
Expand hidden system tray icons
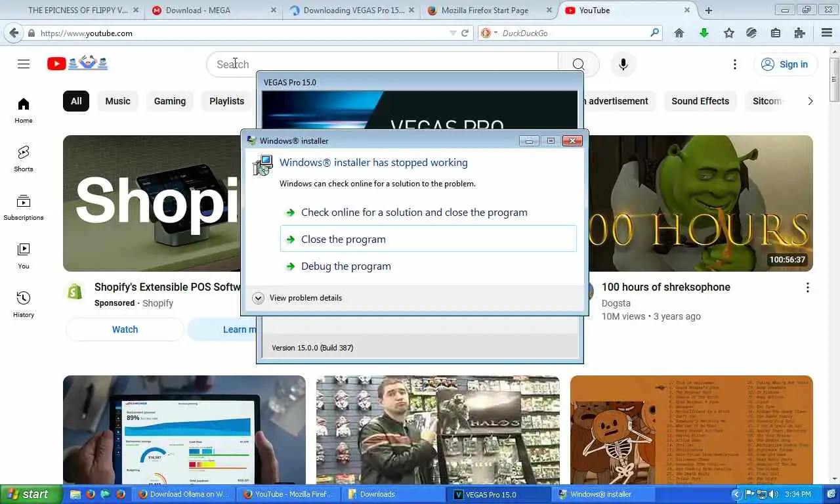(736, 494)
